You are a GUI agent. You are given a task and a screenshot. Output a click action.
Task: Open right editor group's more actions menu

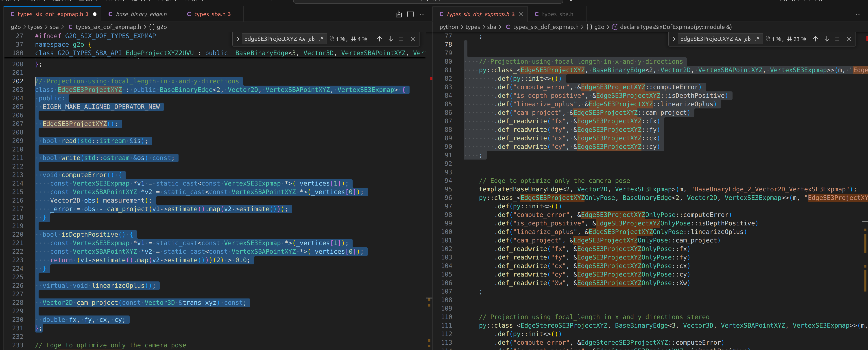tap(857, 14)
